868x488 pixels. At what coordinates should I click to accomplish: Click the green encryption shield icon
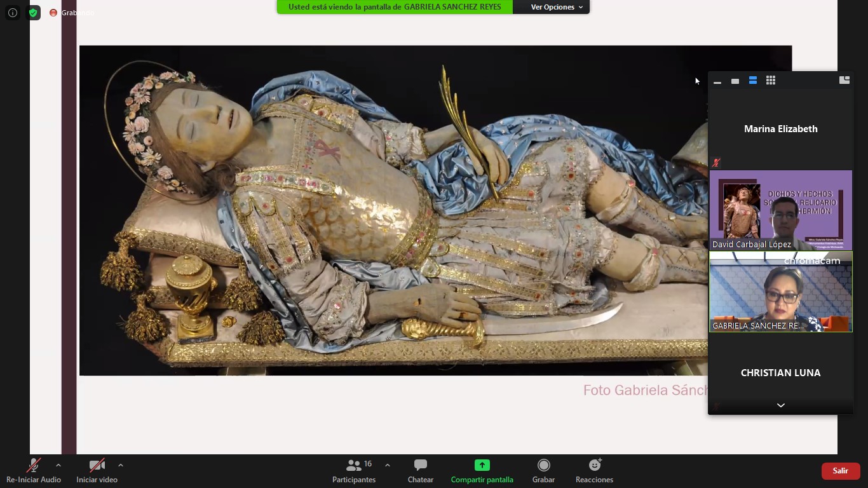click(x=33, y=13)
